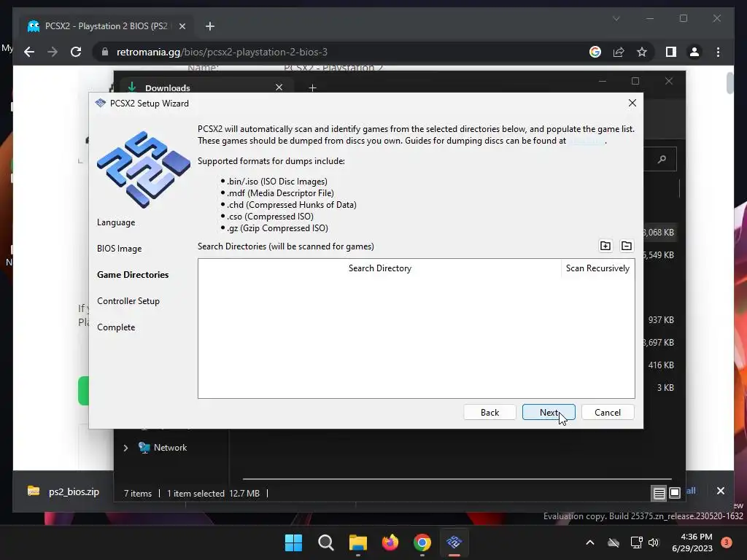The height and width of the screenshot is (560, 747).
Task: Open Chrome profile menu
Action: click(694, 52)
